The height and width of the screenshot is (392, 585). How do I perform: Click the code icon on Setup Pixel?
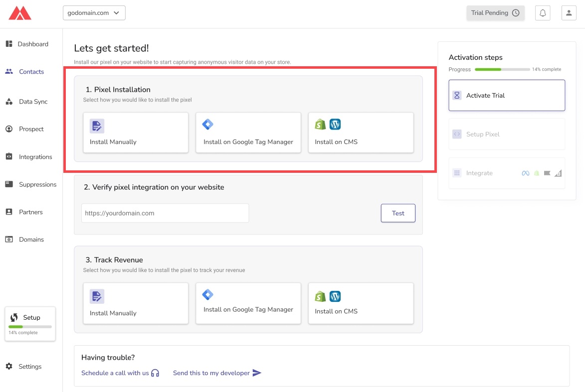[x=457, y=134]
